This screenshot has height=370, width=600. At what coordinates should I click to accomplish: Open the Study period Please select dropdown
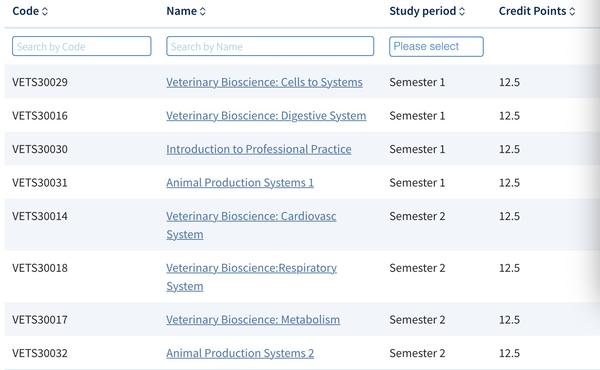point(436,46)
